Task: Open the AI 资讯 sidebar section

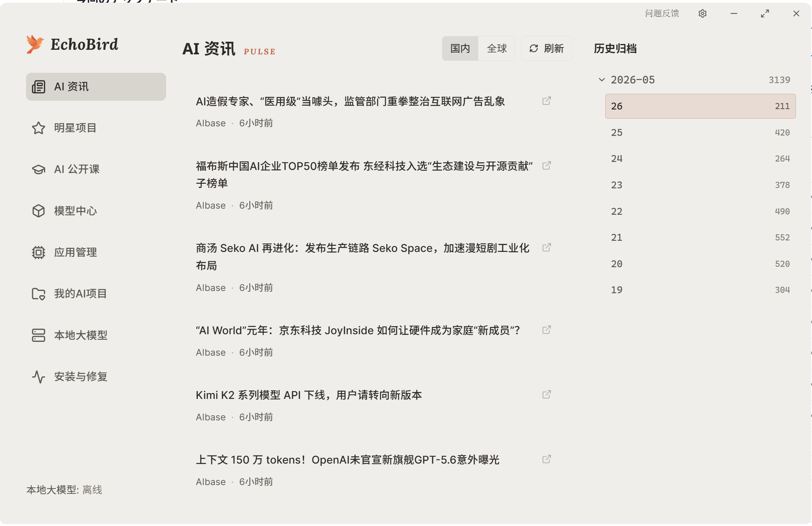Action: pos(96,87)
